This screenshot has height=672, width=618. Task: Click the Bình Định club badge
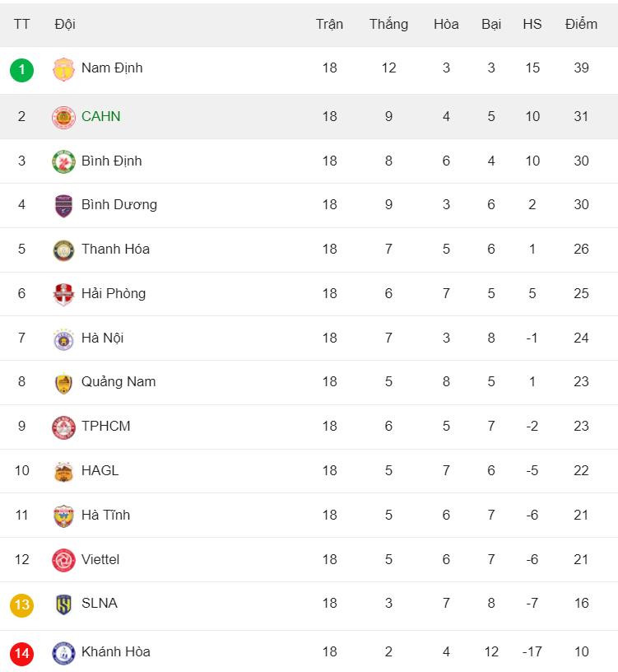point(63,162)
